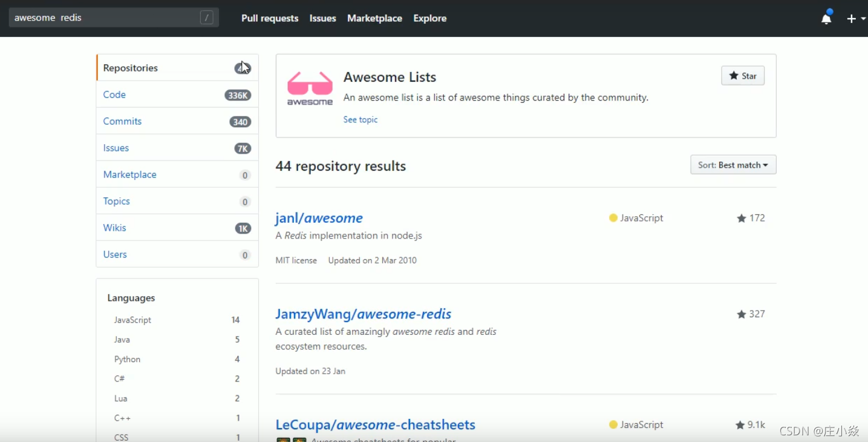The width and height of the screenshot is (868, 442).
Task: Select the Wikis search category
Action: [x=177, y=228]
